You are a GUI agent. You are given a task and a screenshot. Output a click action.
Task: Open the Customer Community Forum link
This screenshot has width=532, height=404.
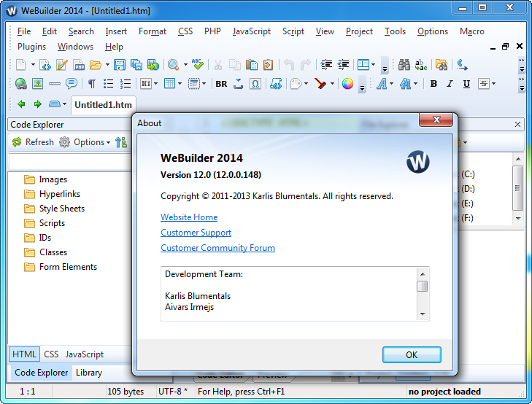click(x=217, y=248)
